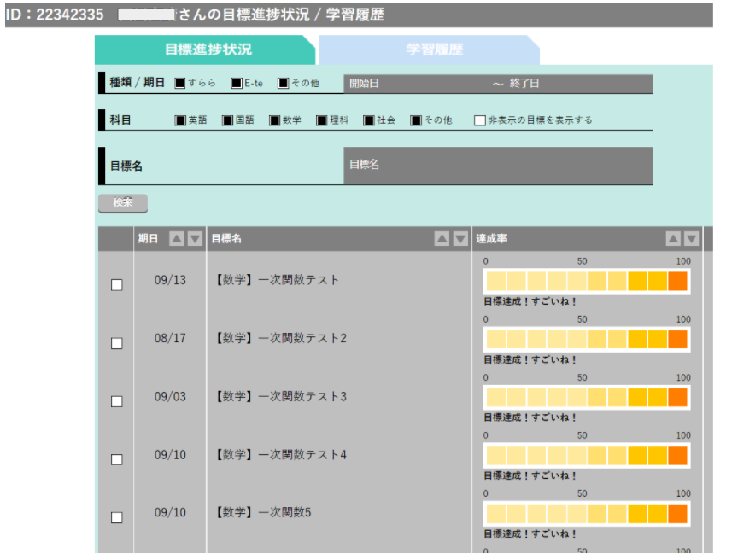The width and height of the screenshot is (732, 560).
Task: Uncheck the 社会 subject filter
Action: pyautogui.click(x=369, y=120)
